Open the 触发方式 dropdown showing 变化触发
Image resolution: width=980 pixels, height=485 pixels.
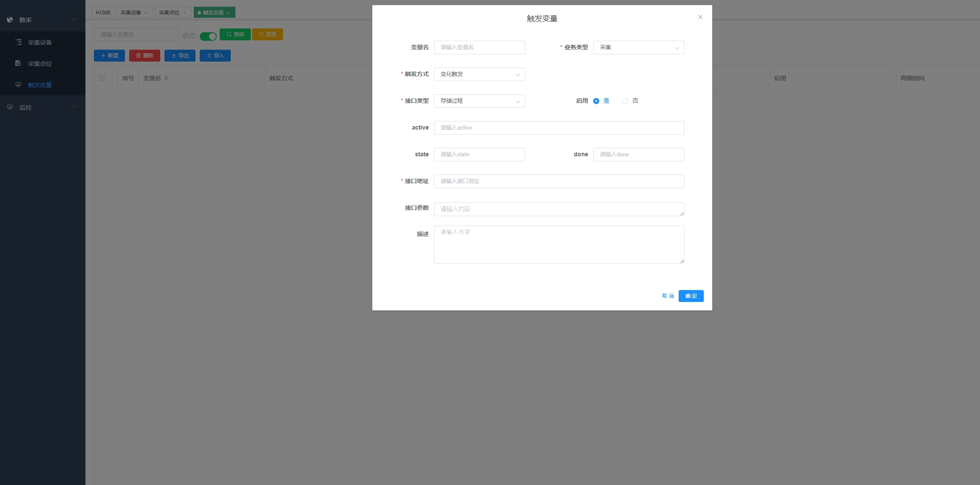(x=479, y=74)
